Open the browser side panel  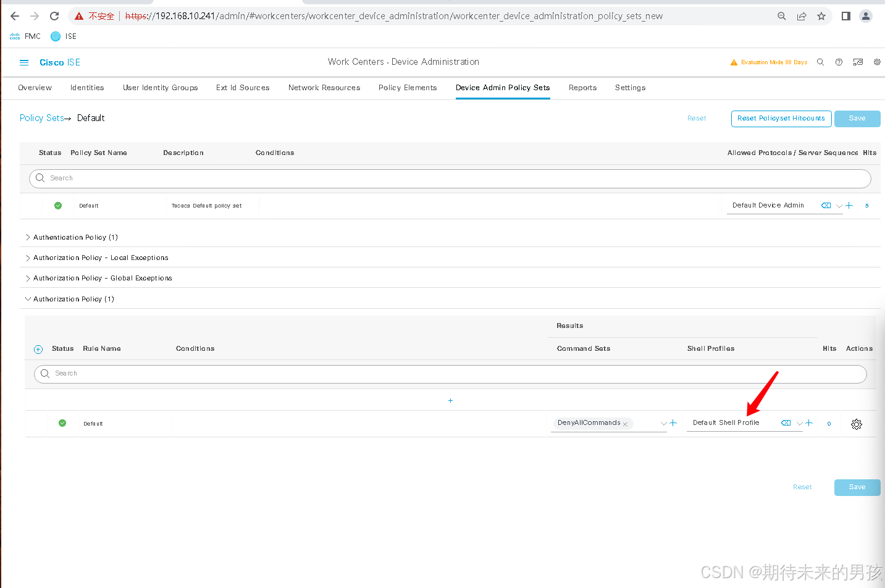point(846,16)
